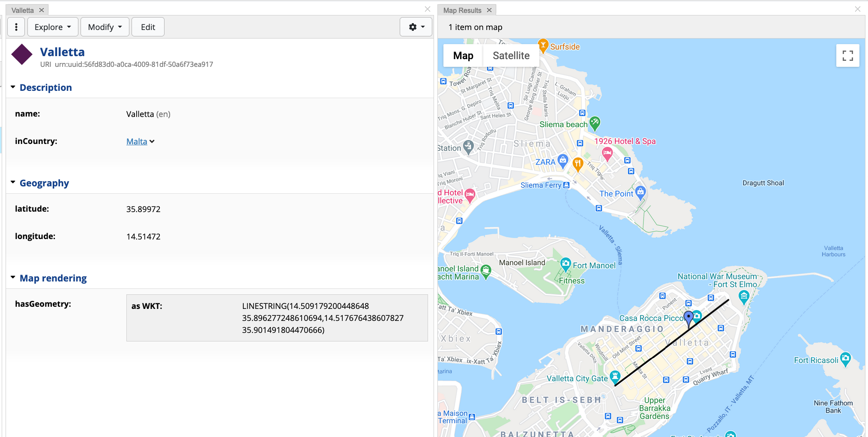The height and width of the screenshot is (437, 868).
Task: Open the Modify dropdown menu
Action: coord(105,27)
